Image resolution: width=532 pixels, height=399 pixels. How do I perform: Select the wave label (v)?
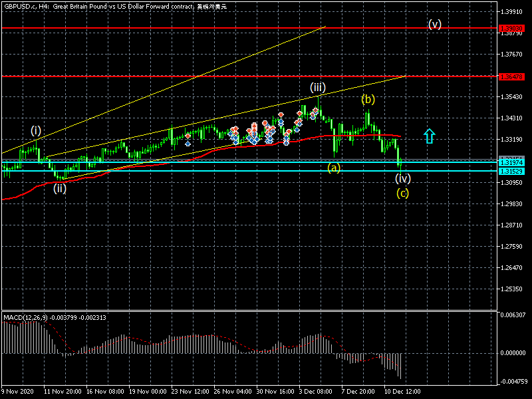click(435, 24)
